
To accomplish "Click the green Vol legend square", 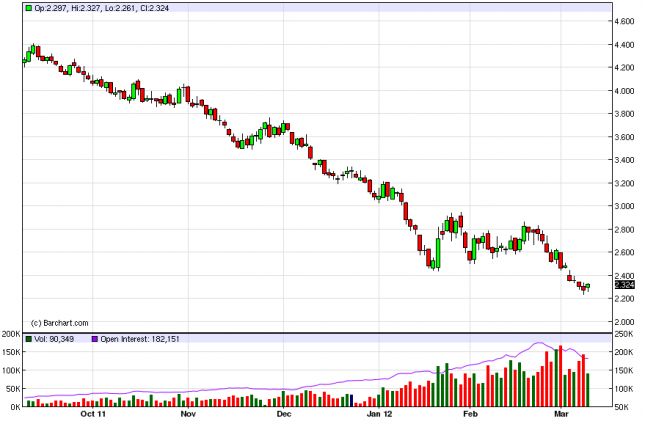I will click(x=28, y=338).
